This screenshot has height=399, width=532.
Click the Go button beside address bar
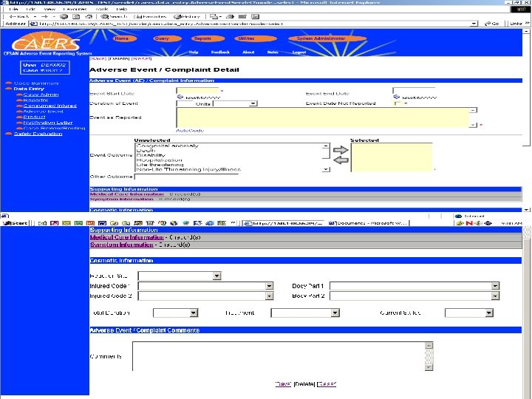click(491, 24)
